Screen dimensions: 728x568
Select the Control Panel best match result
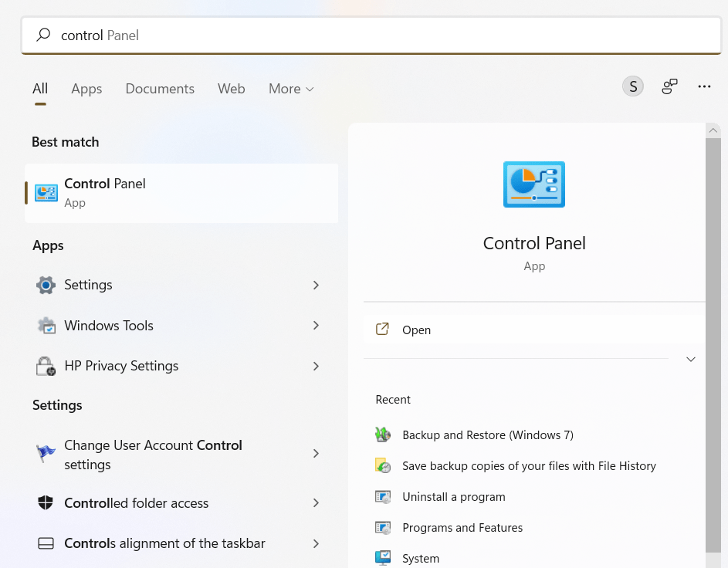[x=181, y=193]
